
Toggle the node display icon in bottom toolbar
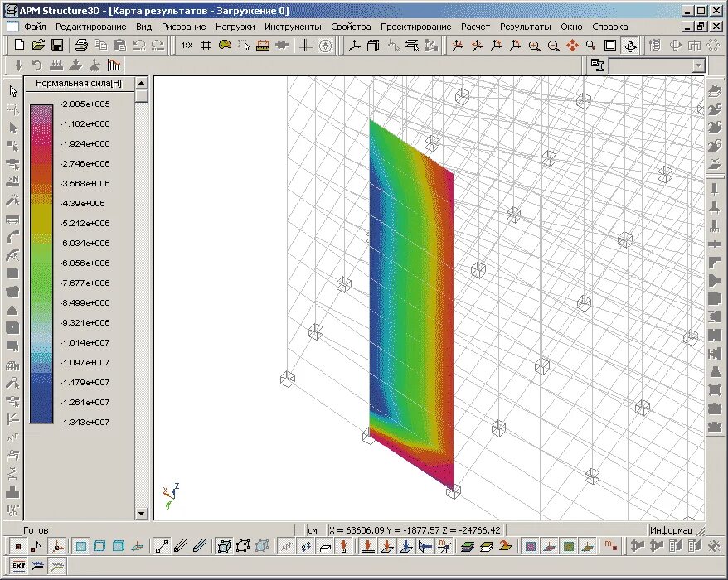coord(18,547)
